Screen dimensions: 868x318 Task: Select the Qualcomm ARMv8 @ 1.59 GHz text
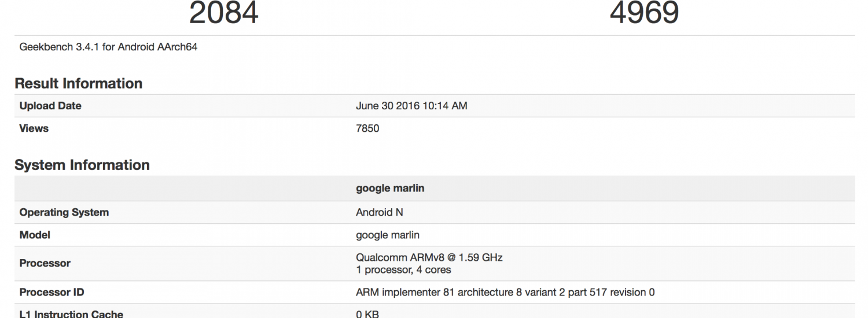click(x=429, y=257)
